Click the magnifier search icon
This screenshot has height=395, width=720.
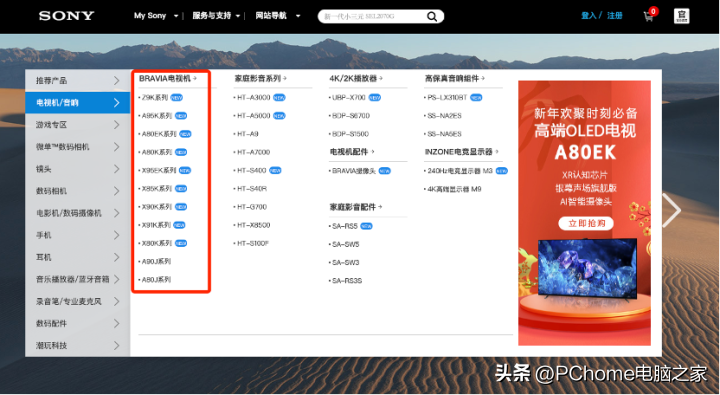coord(432,17)
